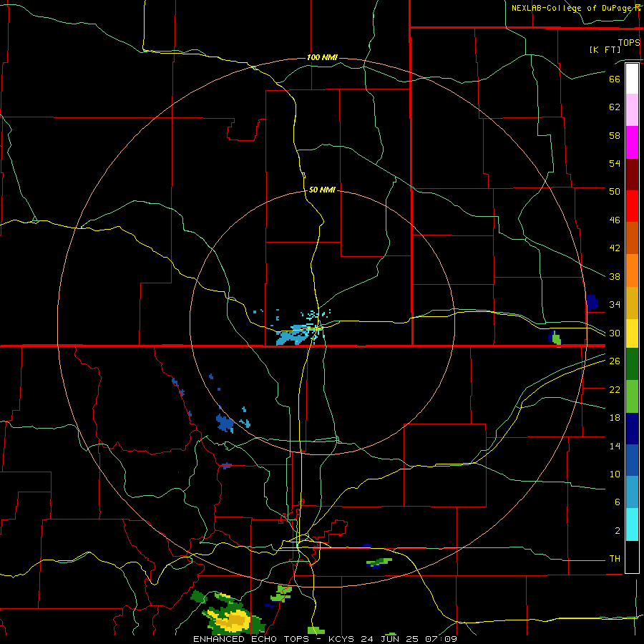Click legend value 26

coord(615,361)
